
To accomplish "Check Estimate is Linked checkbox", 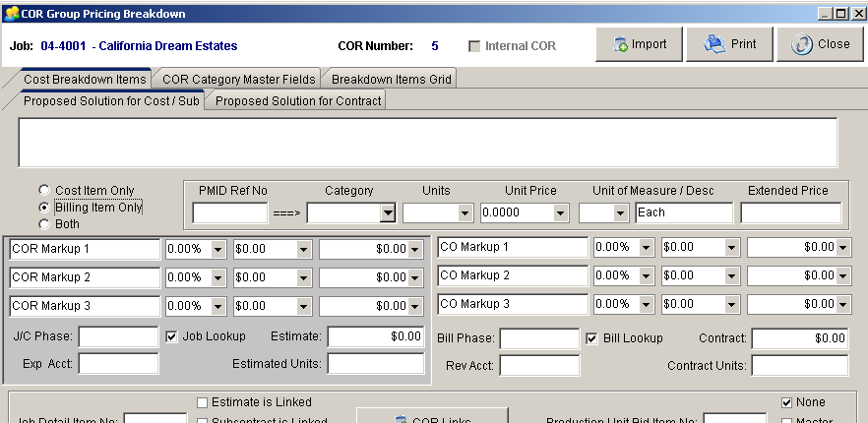I will 203,402.
